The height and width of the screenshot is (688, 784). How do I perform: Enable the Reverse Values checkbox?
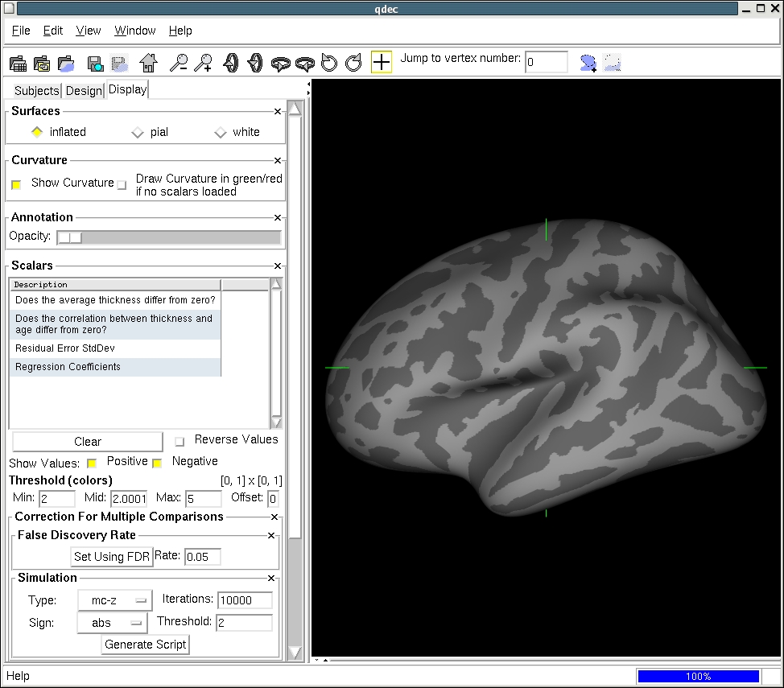point(179,441)
